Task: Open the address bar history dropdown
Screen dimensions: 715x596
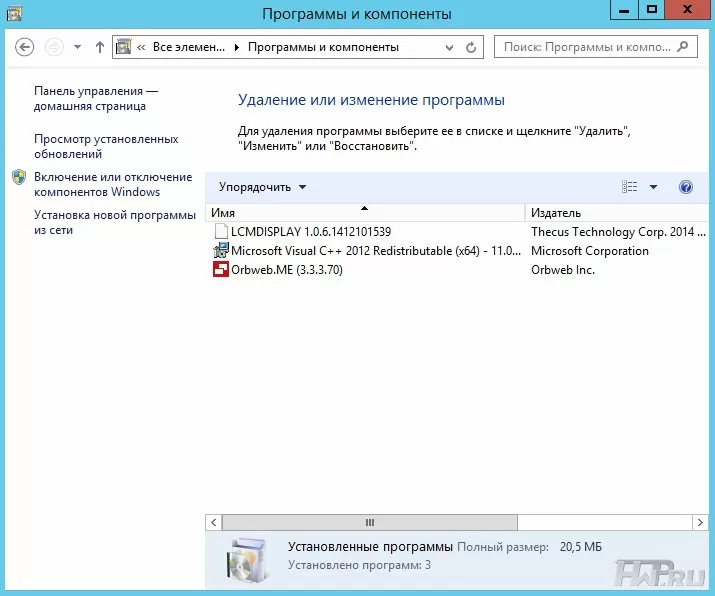Action: click(449, 47)
